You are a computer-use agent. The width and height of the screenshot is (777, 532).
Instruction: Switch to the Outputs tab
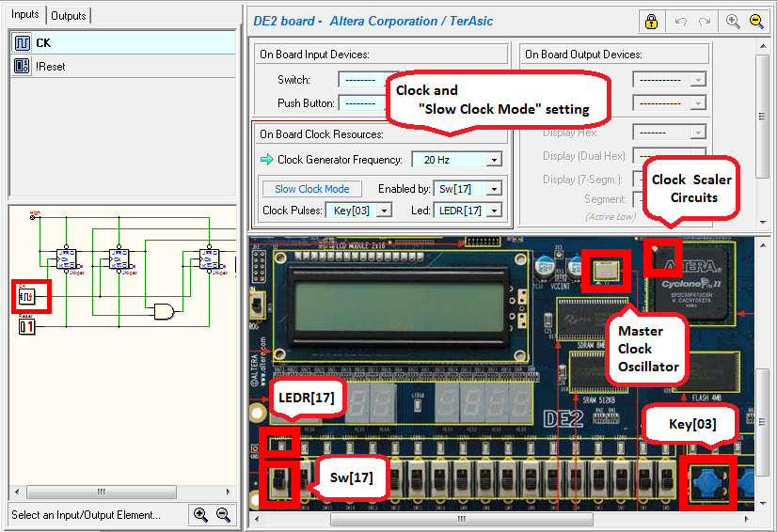(69, 16)
